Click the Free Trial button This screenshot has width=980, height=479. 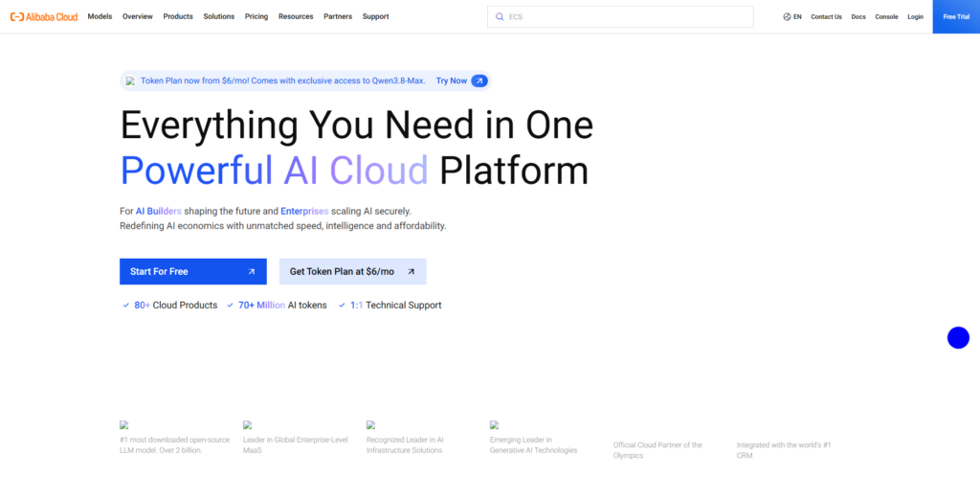click(956, 17)
